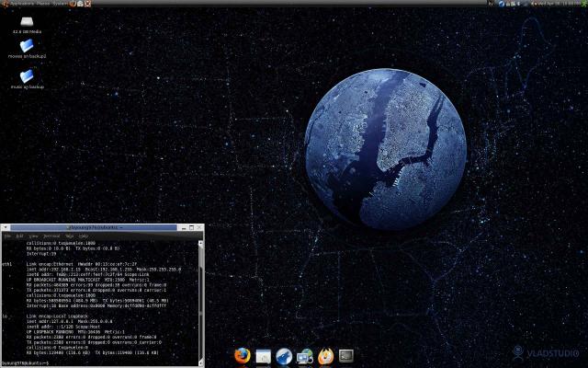Click the terminal scrollbar up arrow
The image size is (588, 368).
coord(200,243)
